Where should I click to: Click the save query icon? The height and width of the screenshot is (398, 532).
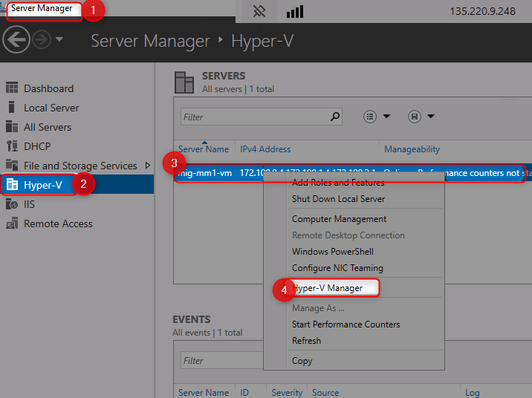[415, 117]
